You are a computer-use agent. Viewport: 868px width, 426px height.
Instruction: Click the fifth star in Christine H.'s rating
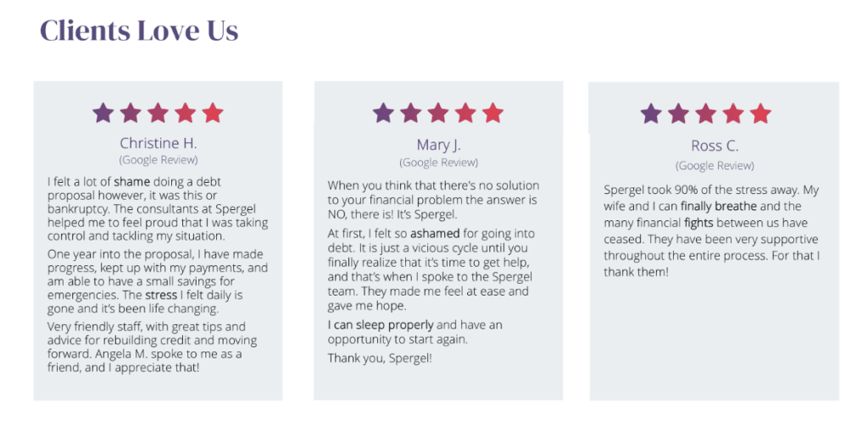click(213, 113)
